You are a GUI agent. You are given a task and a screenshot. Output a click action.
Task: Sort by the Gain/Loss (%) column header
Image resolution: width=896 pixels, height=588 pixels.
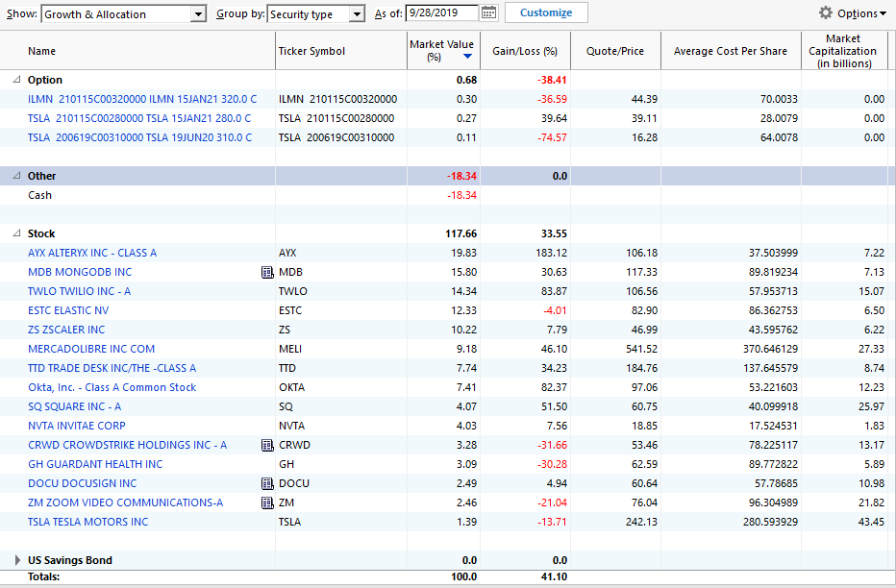tap(525, 51)
